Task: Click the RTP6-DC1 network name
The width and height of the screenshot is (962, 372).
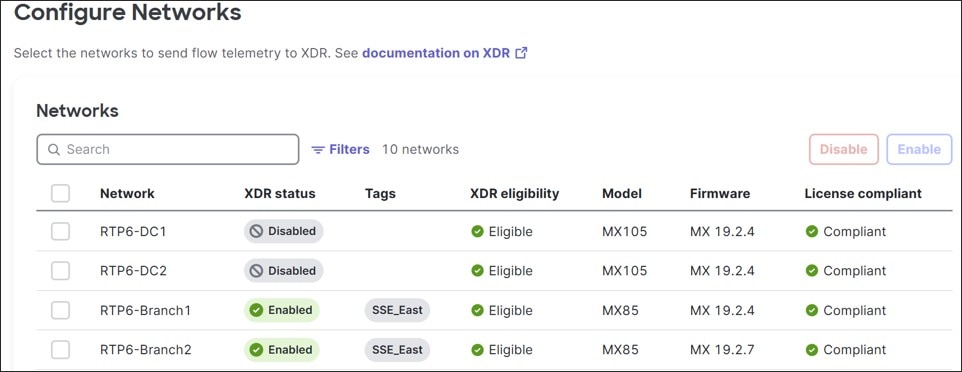Action: (x=133, y=231)
